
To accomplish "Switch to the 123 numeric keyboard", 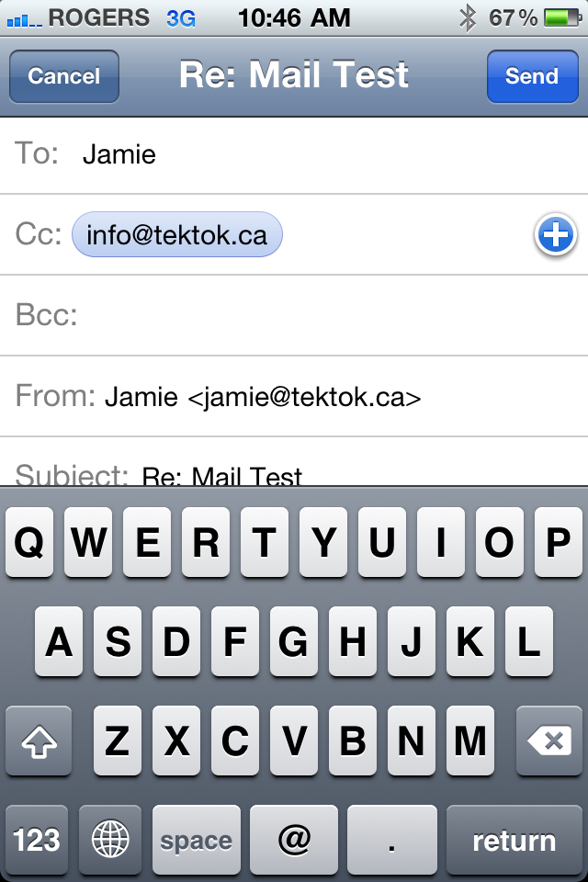I will (37, 839).
